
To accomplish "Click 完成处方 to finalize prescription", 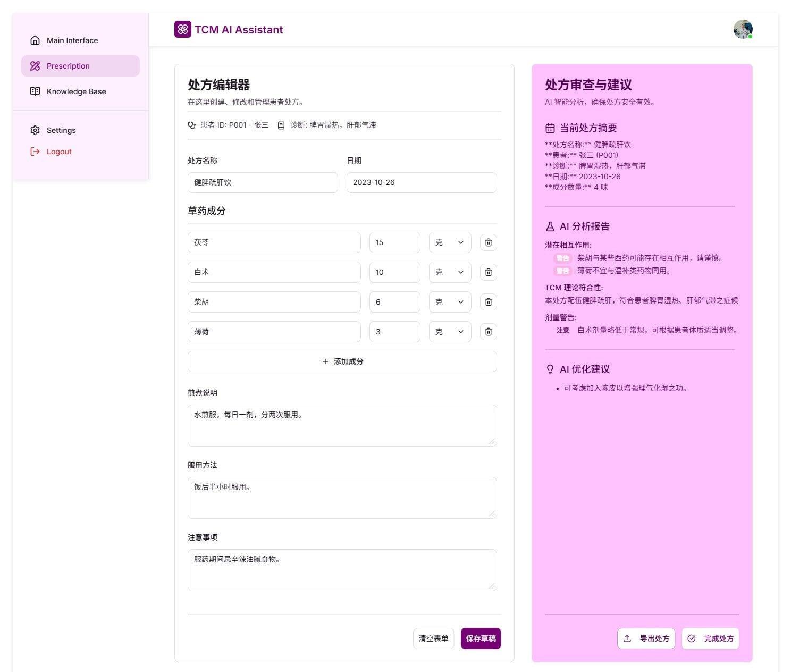I will 710,639.
